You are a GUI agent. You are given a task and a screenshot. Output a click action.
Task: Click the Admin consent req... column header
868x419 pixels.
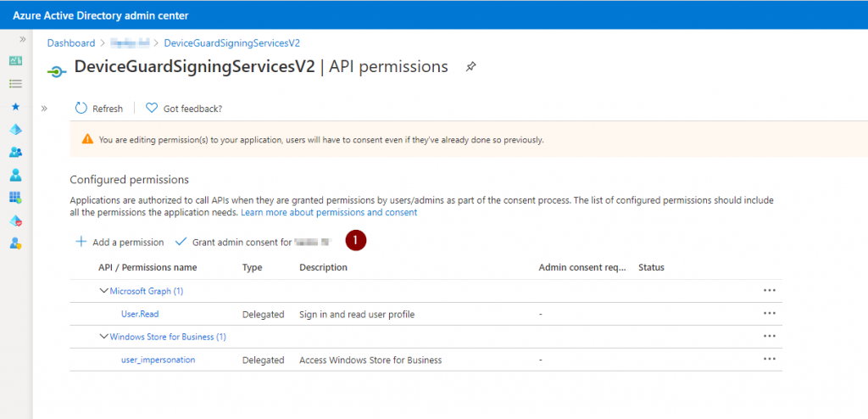pos(582,267)
